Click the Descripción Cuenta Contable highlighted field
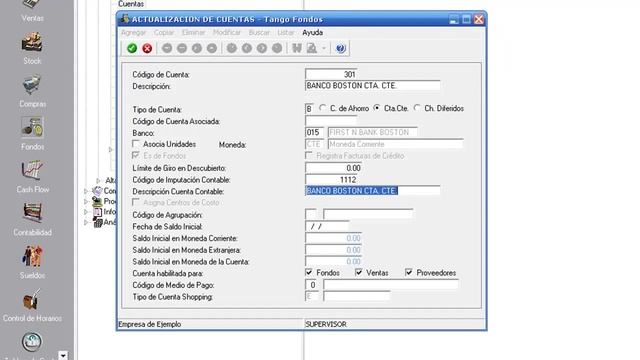 point(373,191)
